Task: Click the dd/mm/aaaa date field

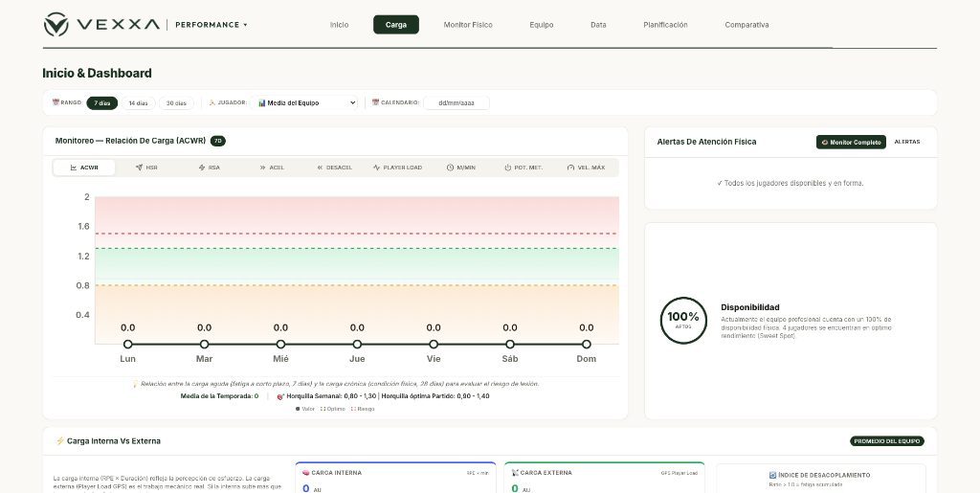Action: click(x=457, y=103)
